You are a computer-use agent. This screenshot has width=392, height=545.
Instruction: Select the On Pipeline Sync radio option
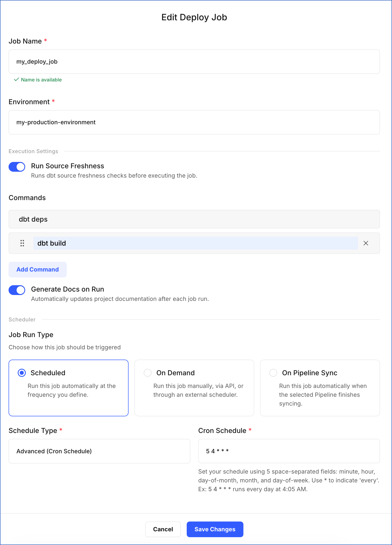273,373
